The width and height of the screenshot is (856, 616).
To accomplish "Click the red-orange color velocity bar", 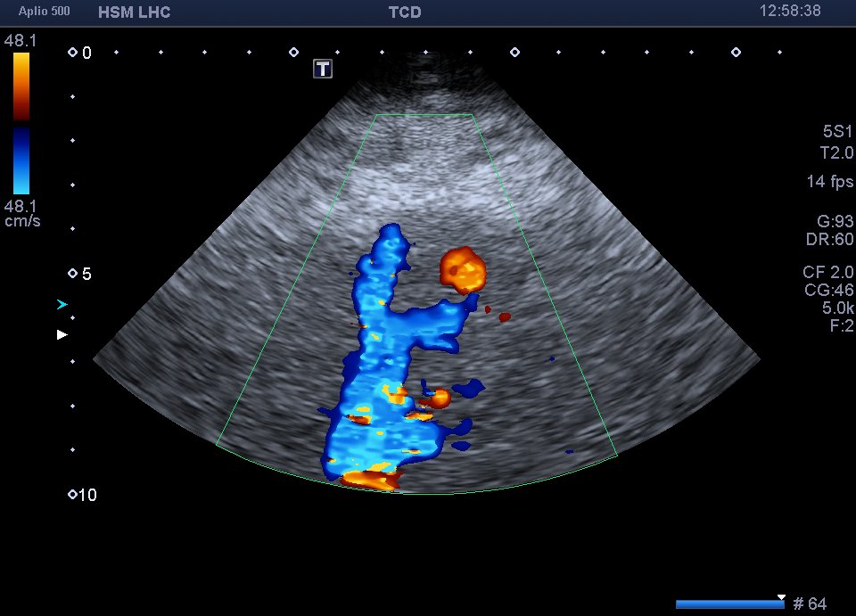I will pos(21,86).
